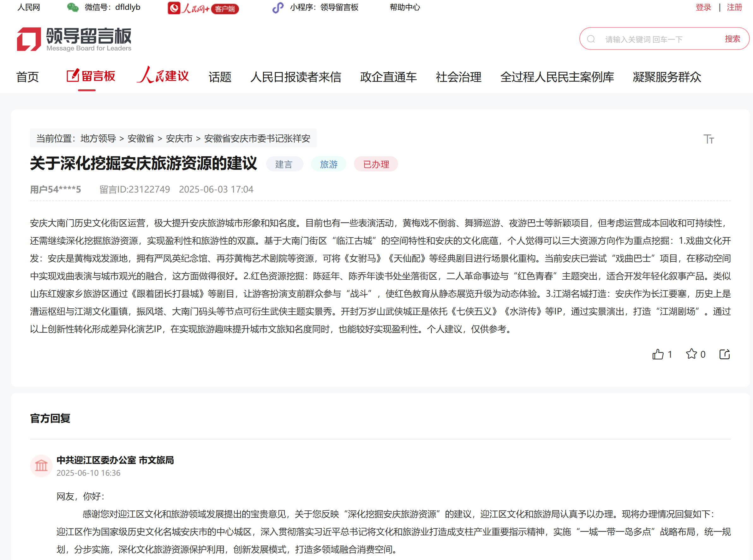Viewport: 753px width, 560px height.
Task: Open 帮助中心 help center
Action: (x=405, y=8)
